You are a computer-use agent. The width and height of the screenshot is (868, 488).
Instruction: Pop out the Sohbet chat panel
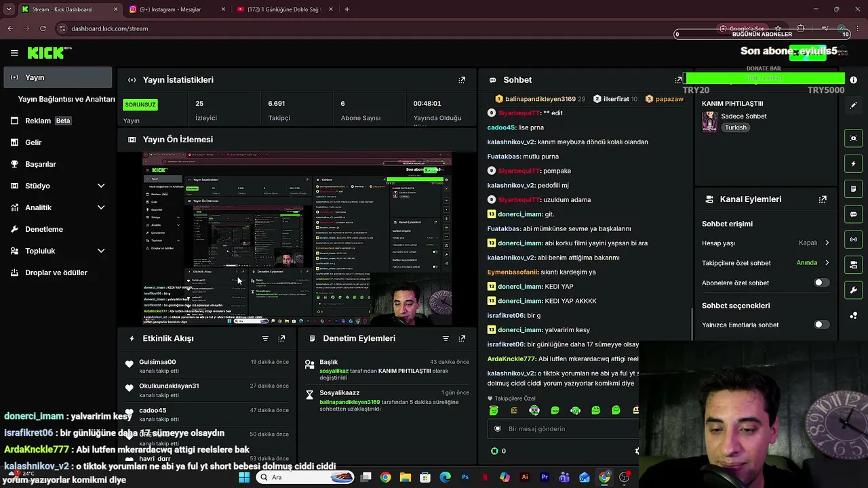click(678, 80)
